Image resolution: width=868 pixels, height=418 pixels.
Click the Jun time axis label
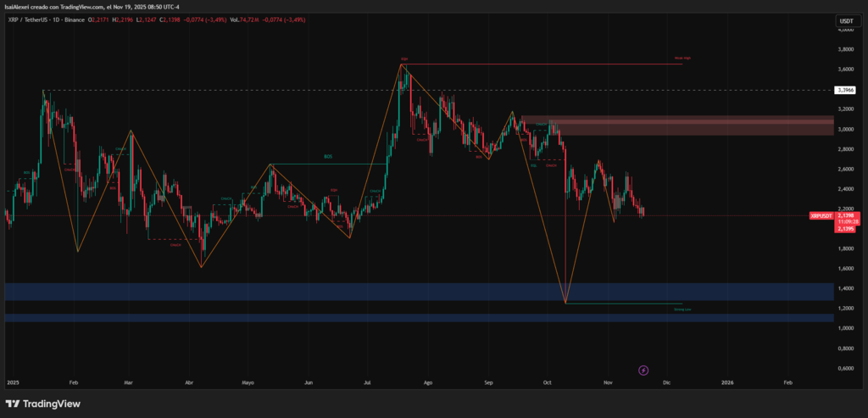(309, 382)
